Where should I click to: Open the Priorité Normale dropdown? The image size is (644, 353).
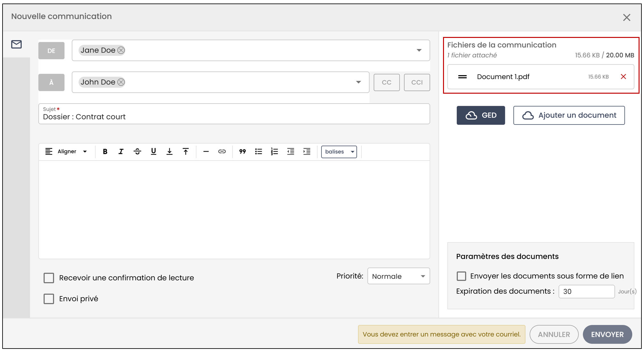point(398,276)
